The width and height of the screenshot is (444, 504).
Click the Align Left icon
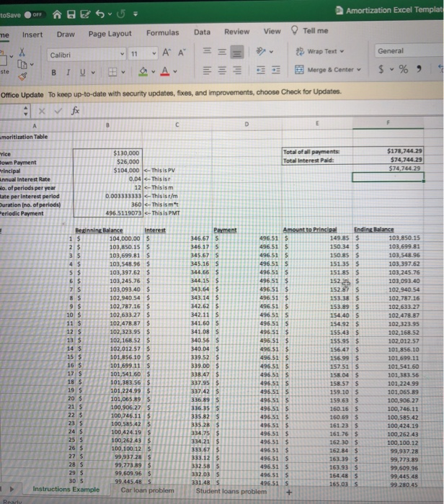[207, 70]
